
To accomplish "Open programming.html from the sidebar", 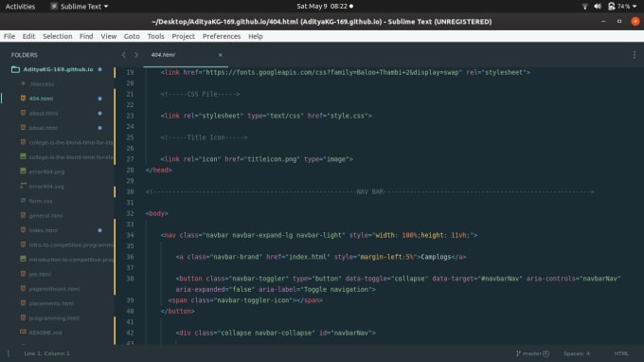I will point(54,318).
